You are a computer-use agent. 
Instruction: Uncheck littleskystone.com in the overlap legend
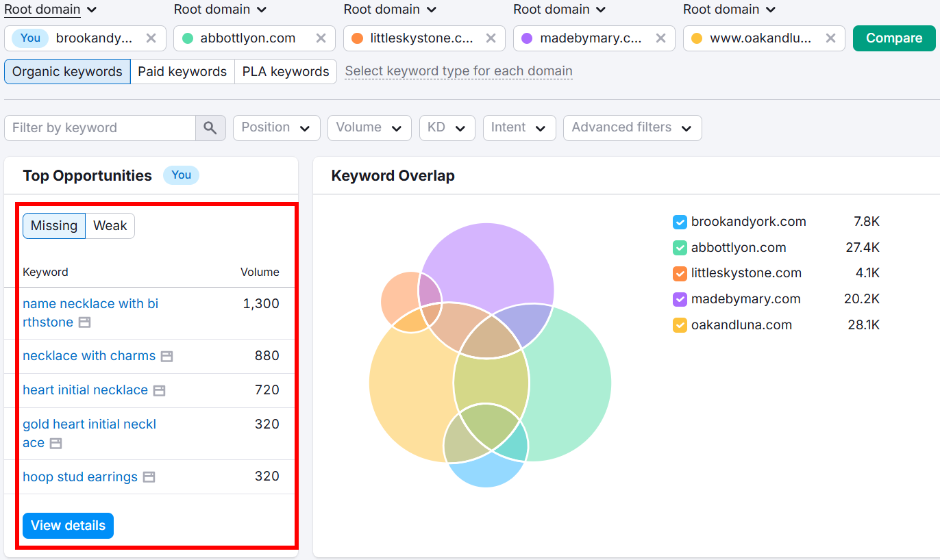click(x=680, y=274)
